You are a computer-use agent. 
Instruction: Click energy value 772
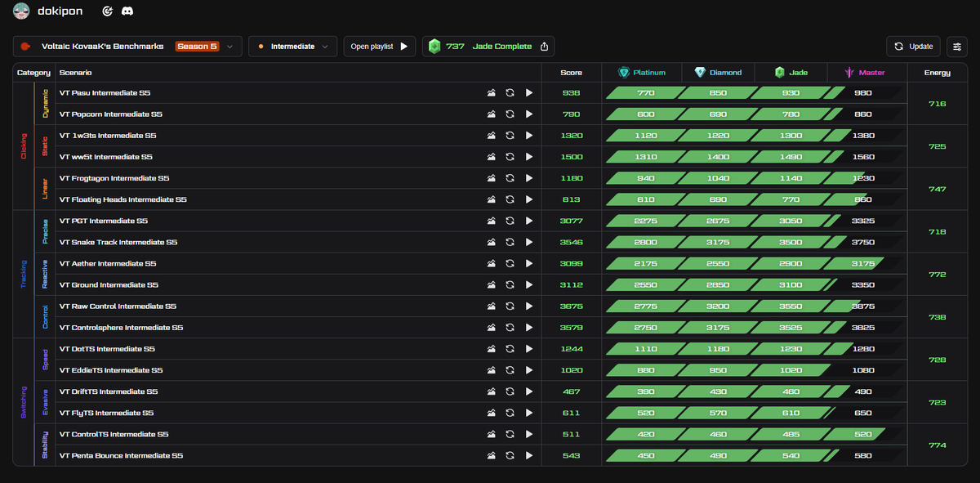[x=938, y=275]
